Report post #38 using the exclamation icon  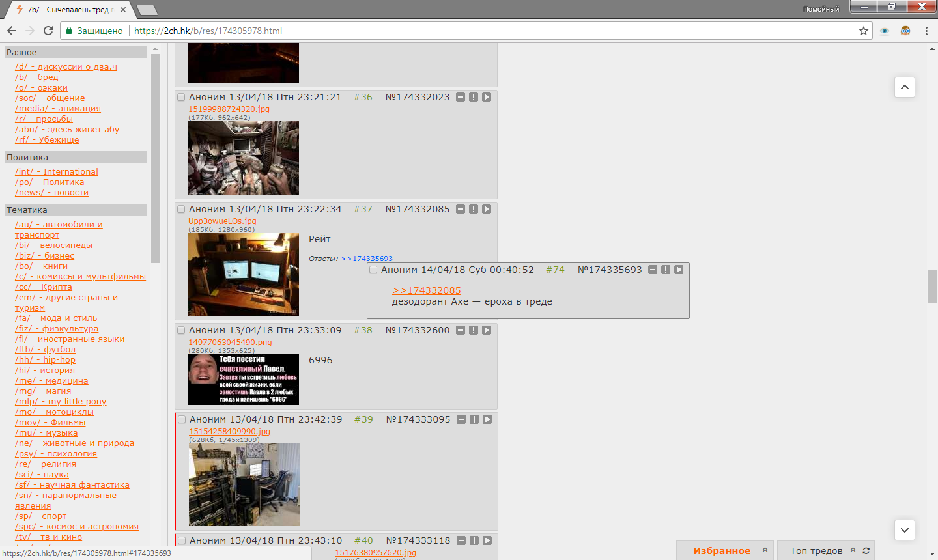(474, 330)
